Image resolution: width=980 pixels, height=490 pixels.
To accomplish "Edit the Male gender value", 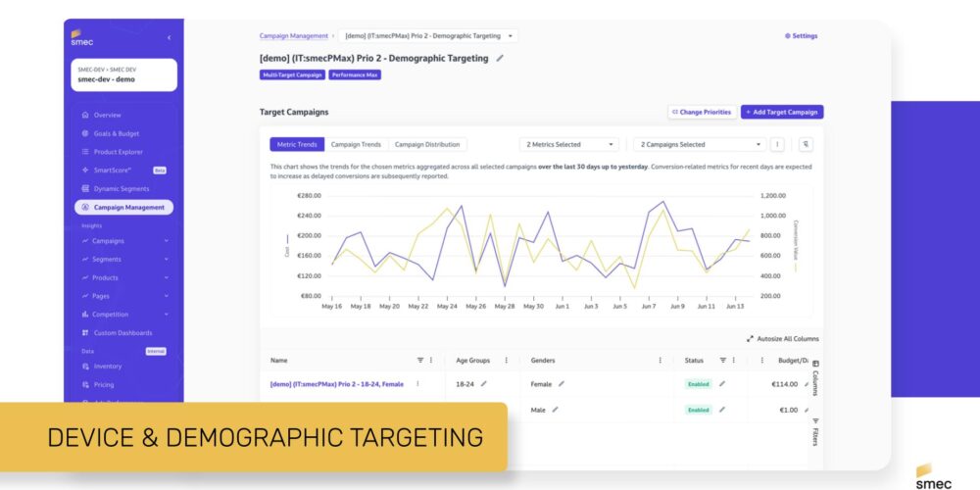I will tap(555, 410).
